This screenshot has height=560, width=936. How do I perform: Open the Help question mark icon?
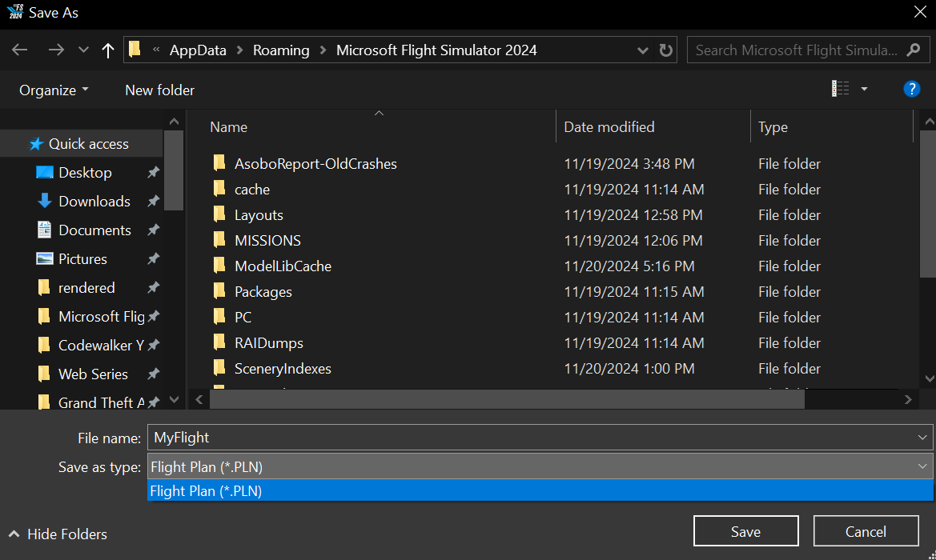[911, 90]
